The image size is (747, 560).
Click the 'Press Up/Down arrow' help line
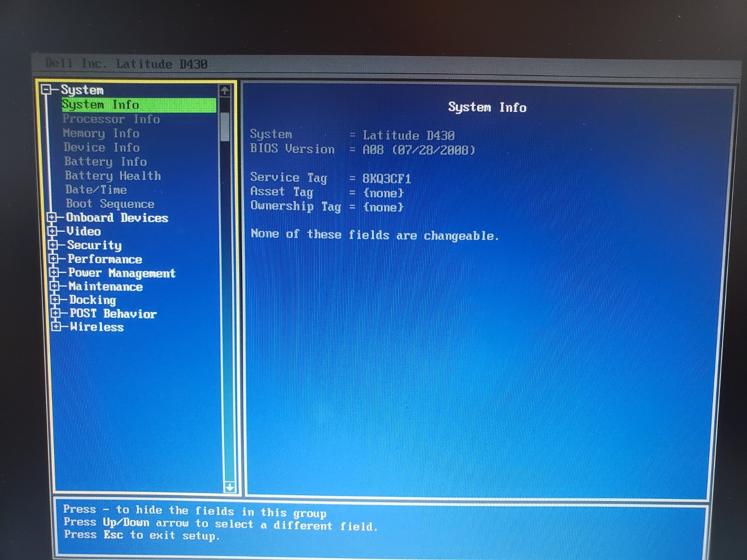pyautogui.click(x=220, y=524)
